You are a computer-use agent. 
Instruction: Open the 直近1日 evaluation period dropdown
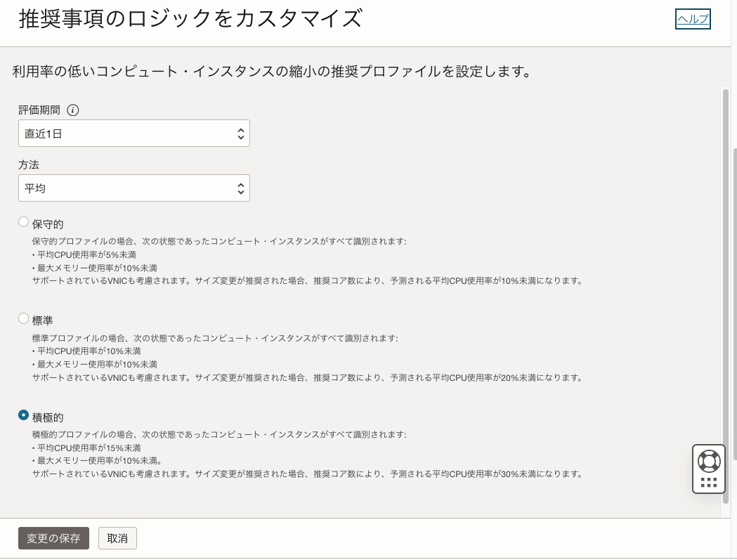pos(126,133)
